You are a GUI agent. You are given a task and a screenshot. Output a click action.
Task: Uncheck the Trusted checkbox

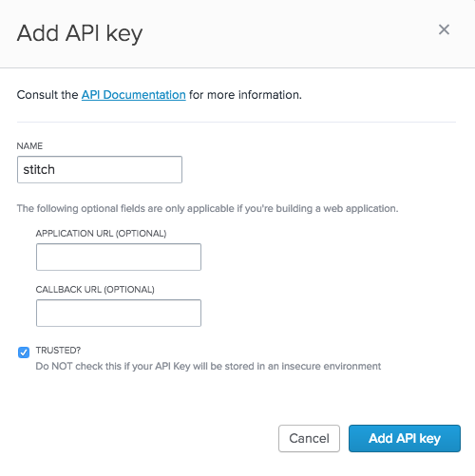(24, 352)
